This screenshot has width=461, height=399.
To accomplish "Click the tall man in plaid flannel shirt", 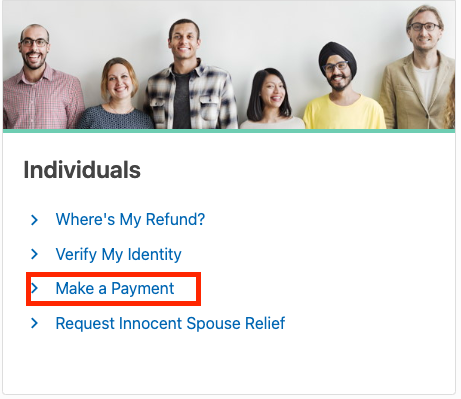I will (x=190, y=75).
